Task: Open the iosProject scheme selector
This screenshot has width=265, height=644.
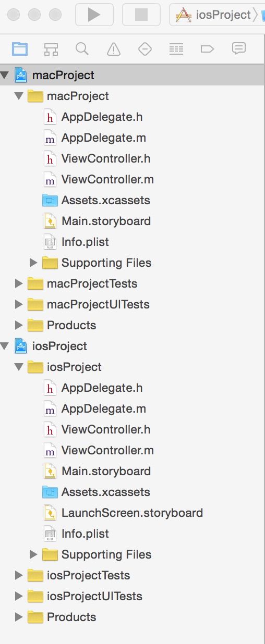Action: (216, 15)
